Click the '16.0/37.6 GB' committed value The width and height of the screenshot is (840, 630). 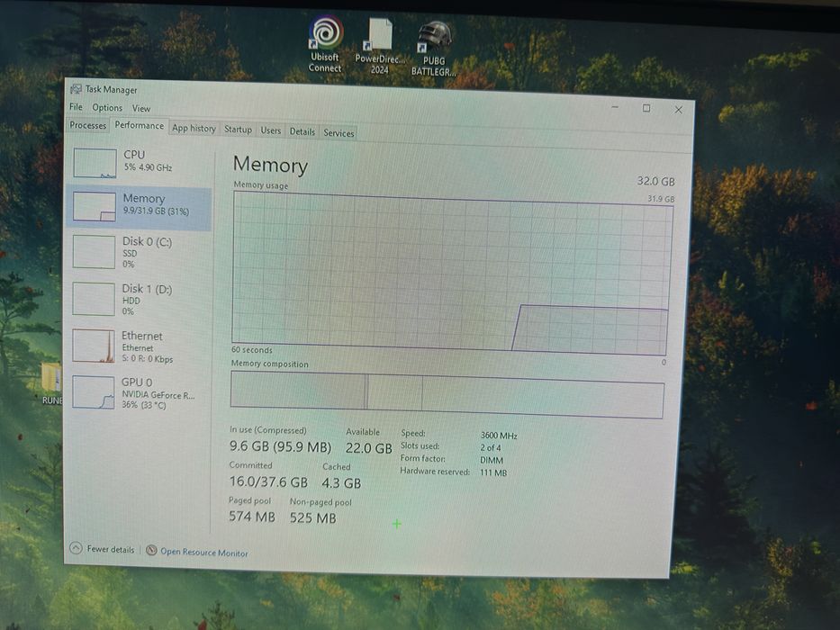click(x=268, y=481)
